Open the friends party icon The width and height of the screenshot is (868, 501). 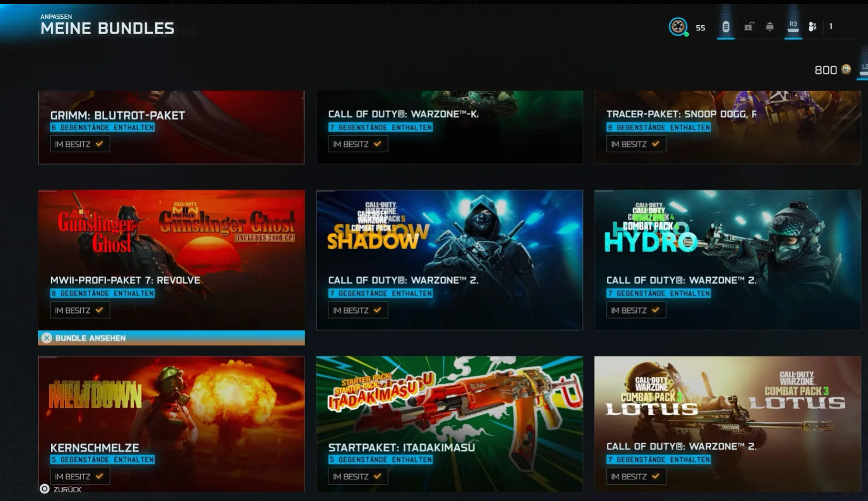click(812, 26)
